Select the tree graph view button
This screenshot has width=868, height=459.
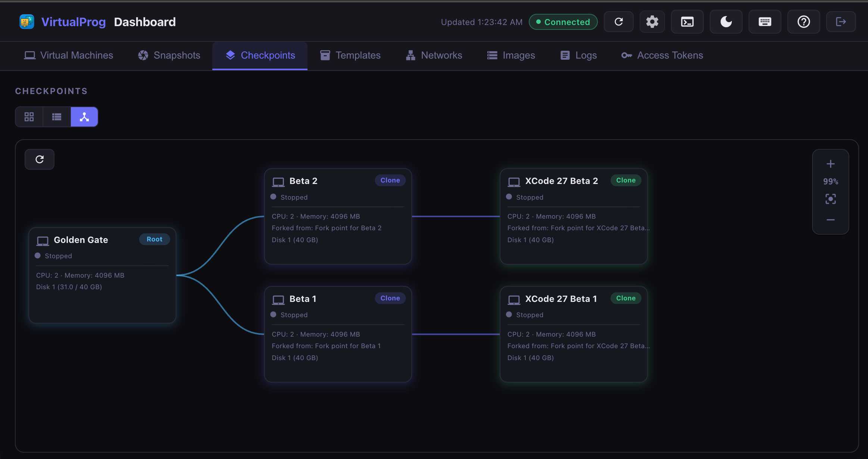coord(84,117)
